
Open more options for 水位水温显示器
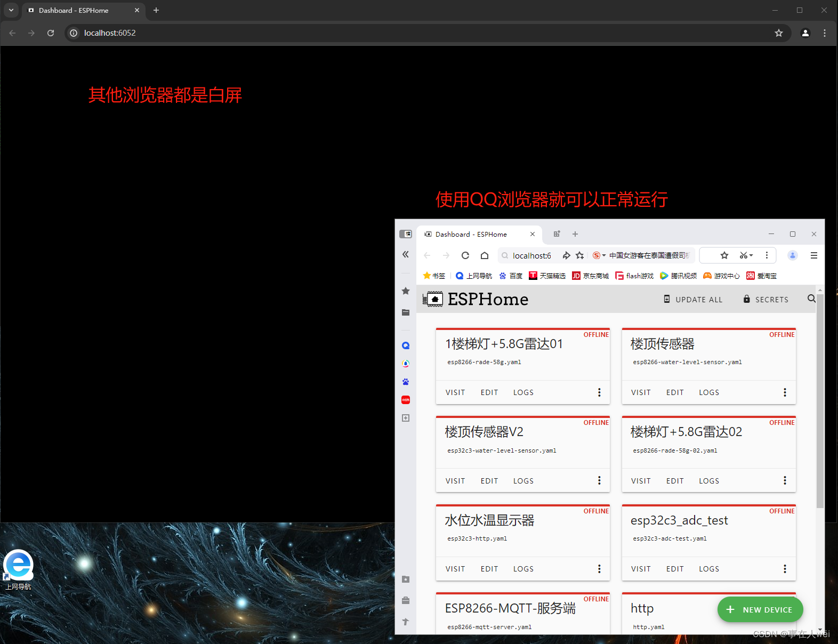(599, 569)
